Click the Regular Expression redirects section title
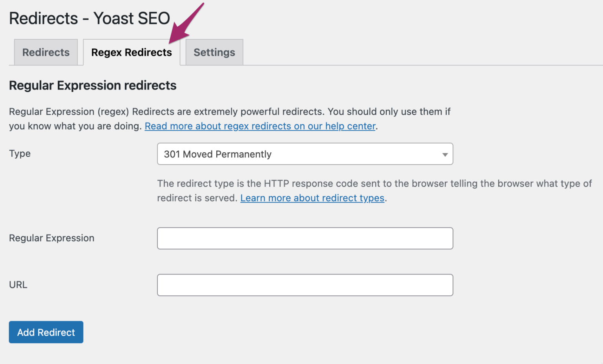This screenshot has height=364, width=603. [x=93, y=85]
